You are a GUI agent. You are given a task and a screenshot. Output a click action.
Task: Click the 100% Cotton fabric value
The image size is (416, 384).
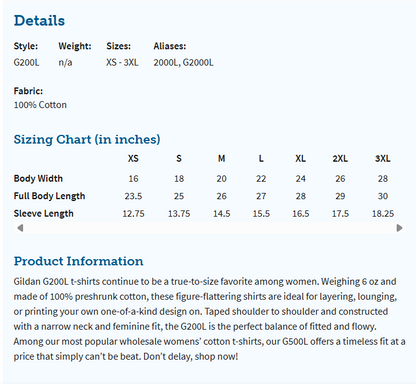pos(40,105)
